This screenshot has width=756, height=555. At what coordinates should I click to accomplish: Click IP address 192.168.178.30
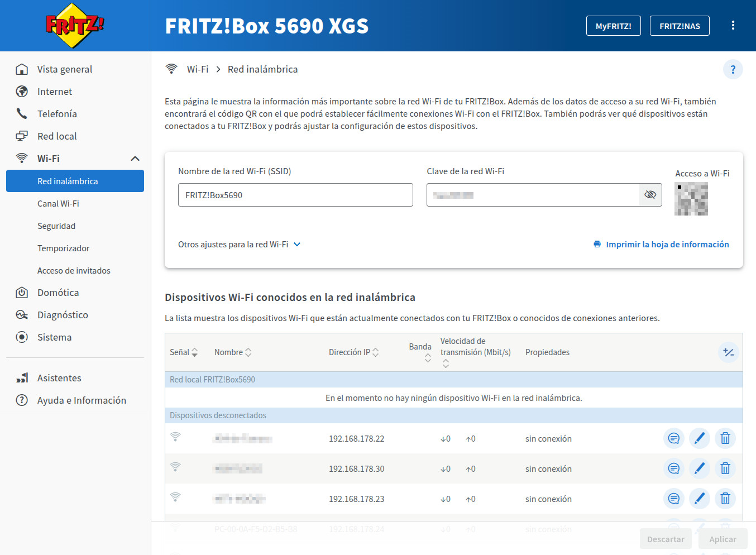(356, 469)
